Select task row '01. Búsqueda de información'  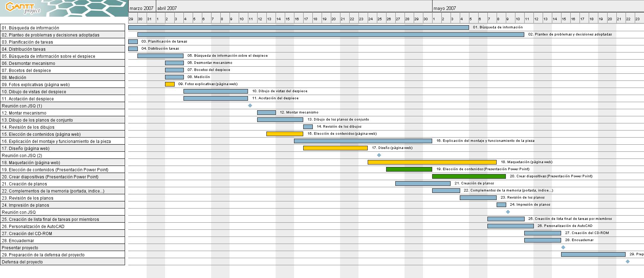pos(62,28)
